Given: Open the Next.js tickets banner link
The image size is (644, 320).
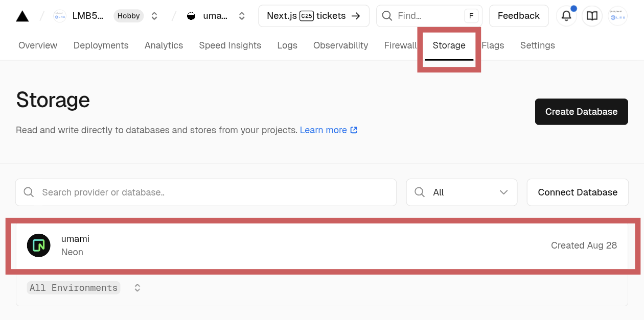Looking at the screenshot, I should coord(313,16).
